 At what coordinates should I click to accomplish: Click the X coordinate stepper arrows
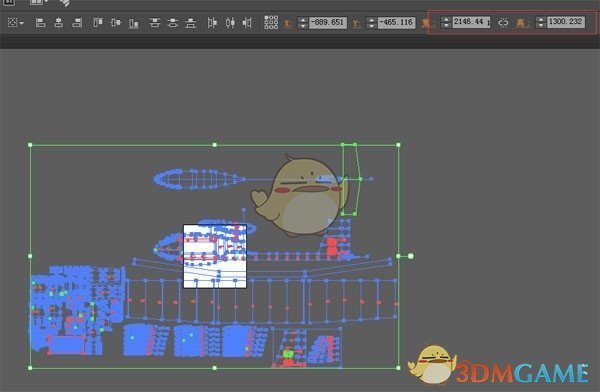click(302, 23)
